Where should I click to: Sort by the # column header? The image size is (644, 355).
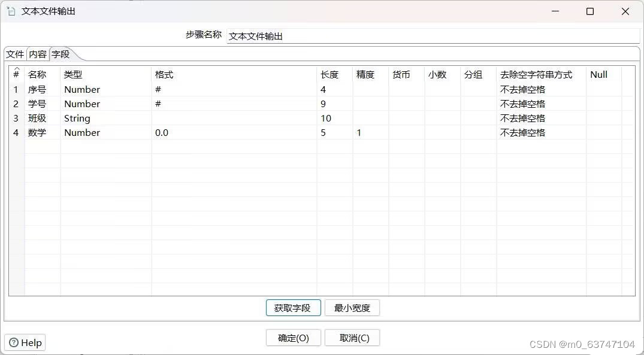[16, 74]
